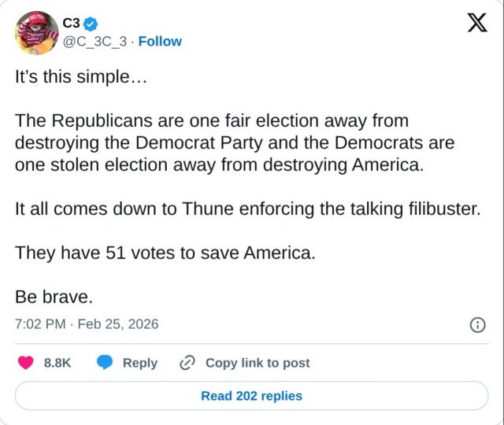The image size is (504, 425).
Task: Select Copy link to post text
Action: [x=258, y=363]
